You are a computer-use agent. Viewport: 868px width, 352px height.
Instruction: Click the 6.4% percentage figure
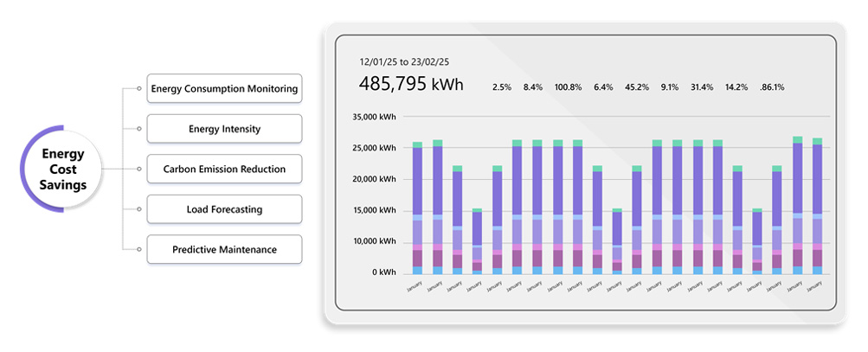(603, 87)
